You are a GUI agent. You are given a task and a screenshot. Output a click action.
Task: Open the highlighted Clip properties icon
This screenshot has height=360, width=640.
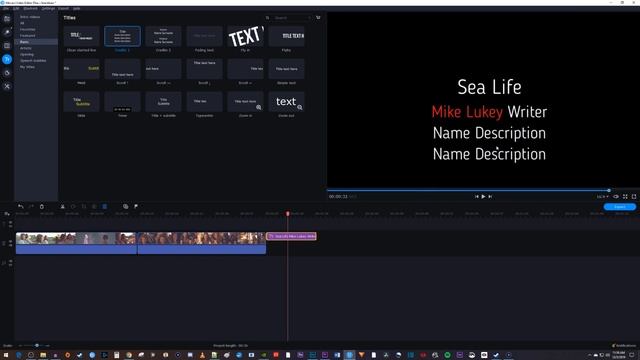pos(104,207)
